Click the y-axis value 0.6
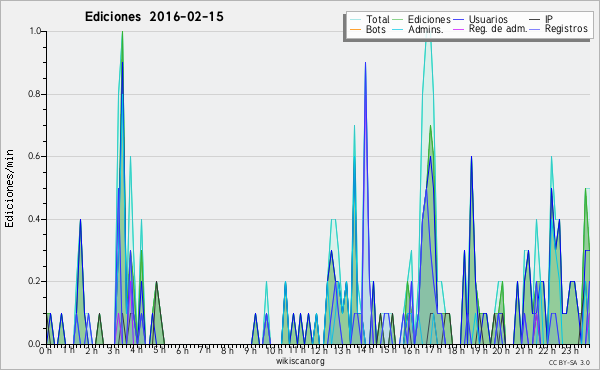The width and height of the screenshot is (600, 370). (x=35, y=156)
